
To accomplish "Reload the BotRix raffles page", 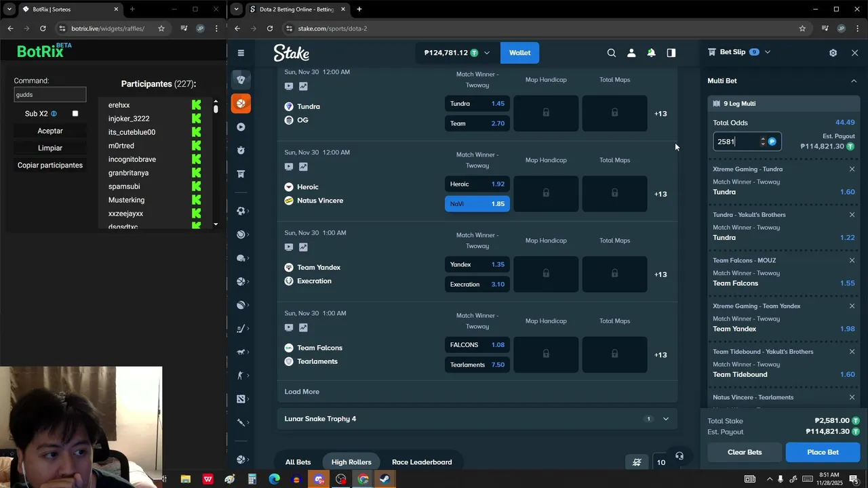I will [x=43, y=28].
